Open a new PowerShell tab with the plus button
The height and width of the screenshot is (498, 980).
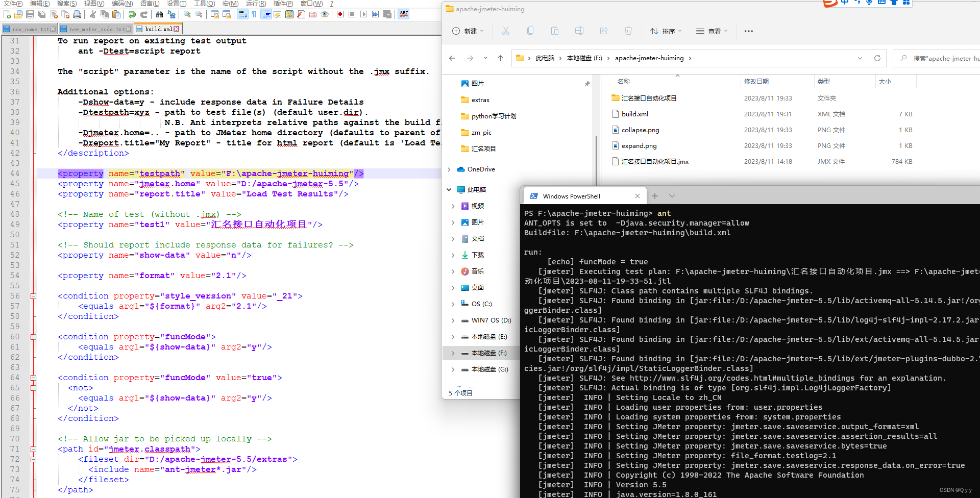point(655,195)
